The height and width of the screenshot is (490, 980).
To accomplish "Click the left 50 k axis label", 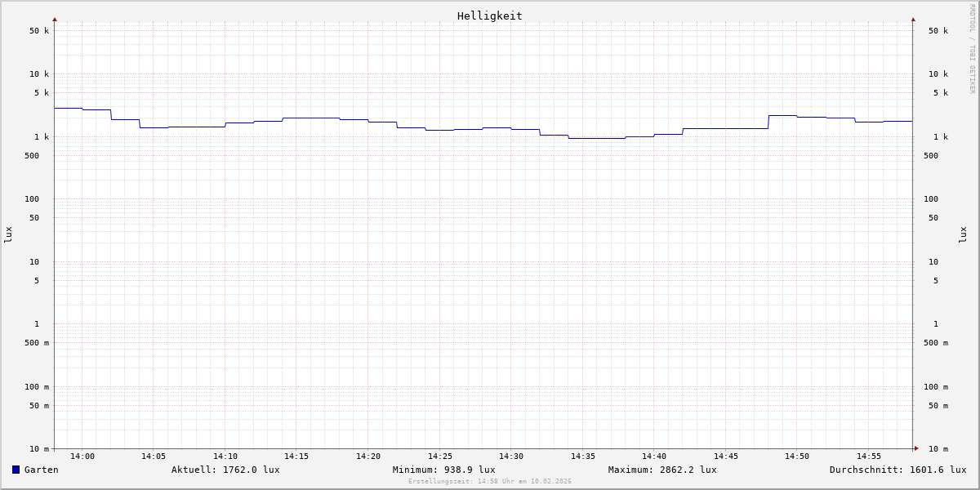I will [x=39, y=31].
